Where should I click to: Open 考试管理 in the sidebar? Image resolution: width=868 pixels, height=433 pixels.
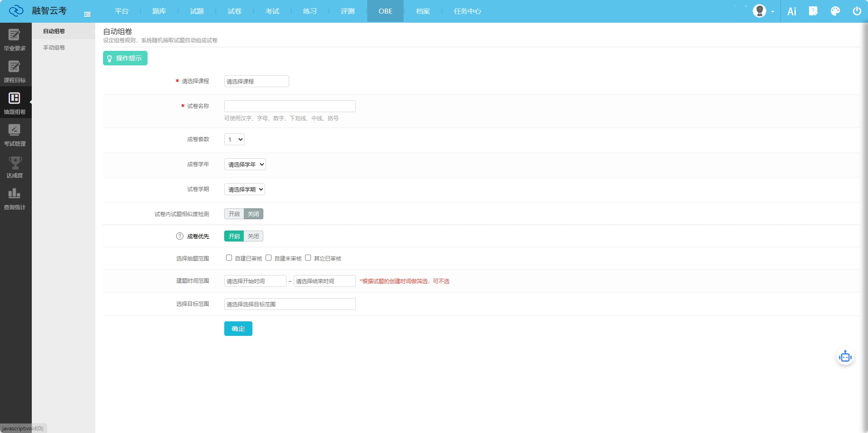click(x=15, y=131)
